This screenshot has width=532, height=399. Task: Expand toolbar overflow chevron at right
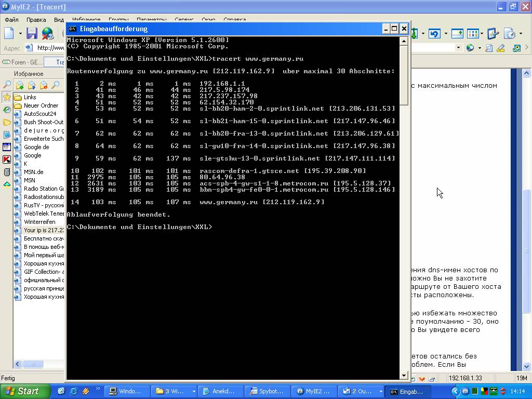point(527,47)
